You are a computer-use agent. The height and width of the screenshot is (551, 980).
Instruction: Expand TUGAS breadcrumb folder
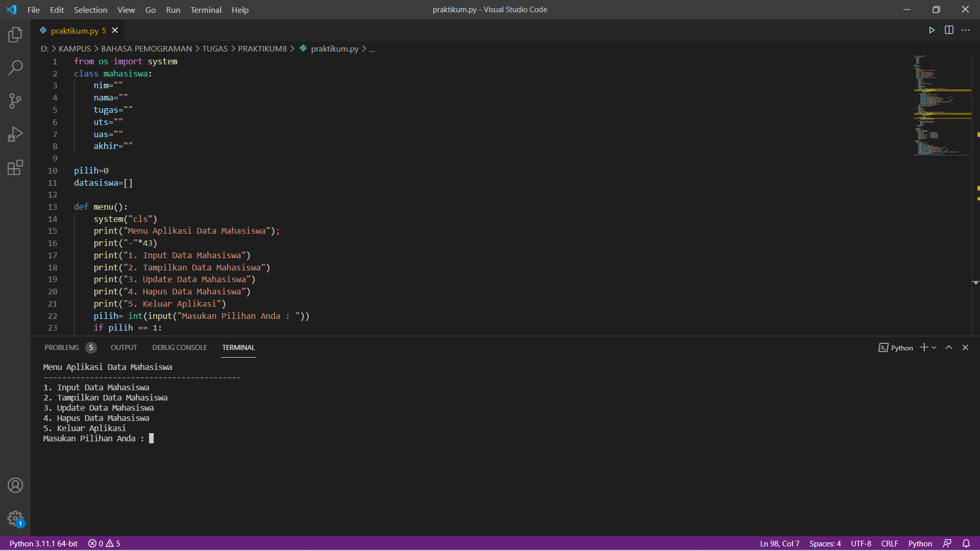[215, 48]
